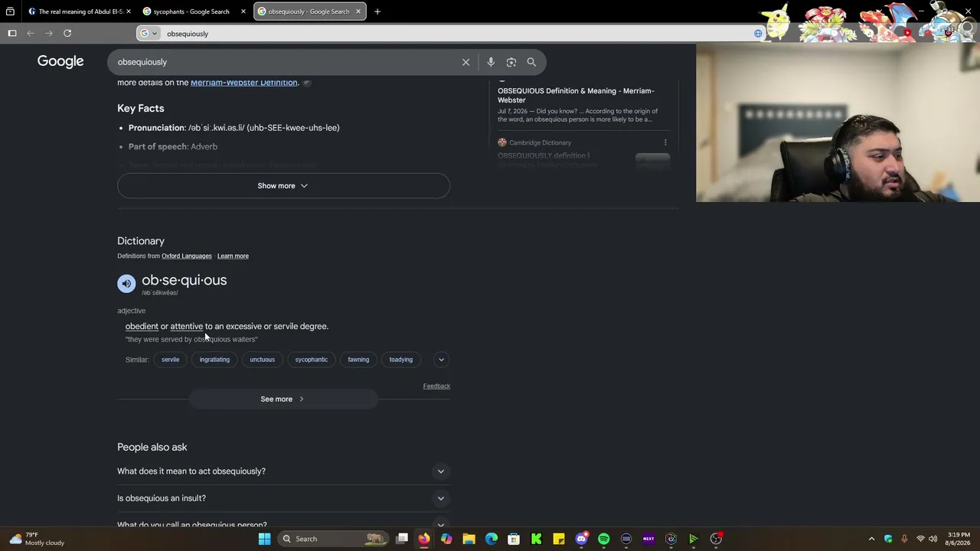Follow the 'attentive' word link
980x551 pixels.
click(186, 327)
